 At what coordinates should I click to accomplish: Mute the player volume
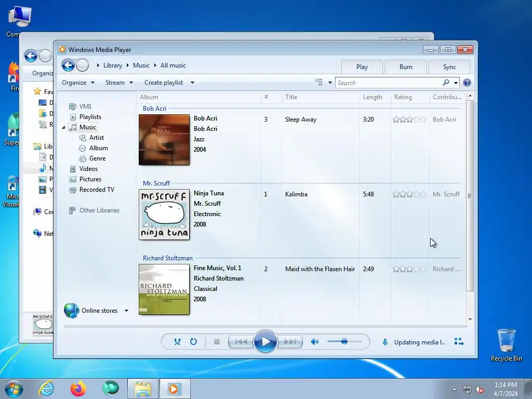coord(314,342)
